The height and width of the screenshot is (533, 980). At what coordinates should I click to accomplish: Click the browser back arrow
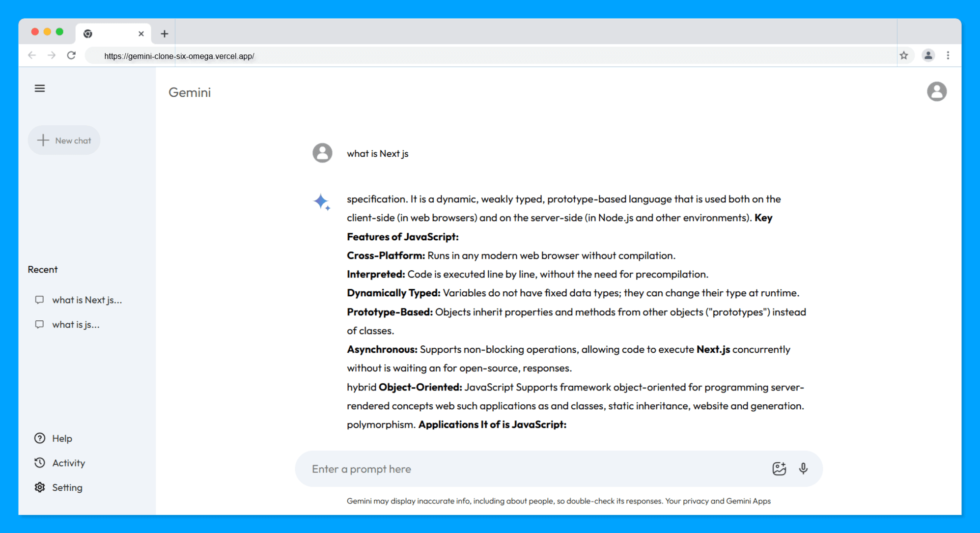(x=32, y=56)
